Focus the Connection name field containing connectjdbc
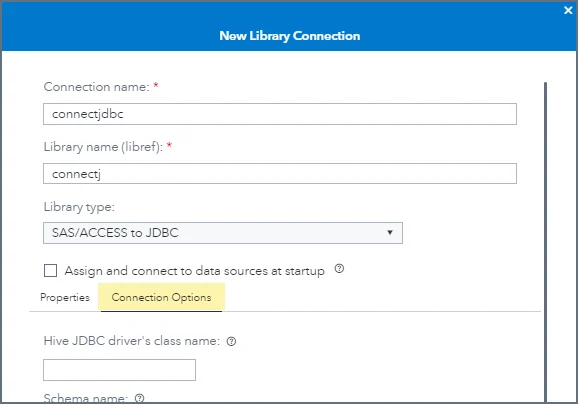Screen dimensions: 578x404 [280, 114]
